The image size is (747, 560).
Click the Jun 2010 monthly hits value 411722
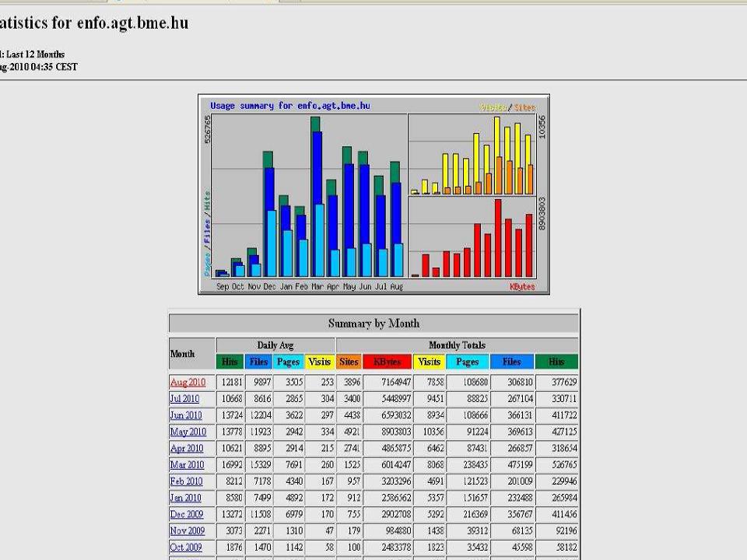pyautogui.click(x=564, y=415)
